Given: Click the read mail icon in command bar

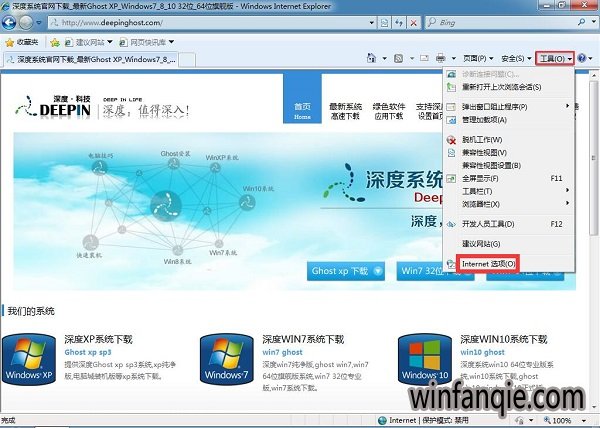Looking at the screenshot, I should [x=424, y=59].
